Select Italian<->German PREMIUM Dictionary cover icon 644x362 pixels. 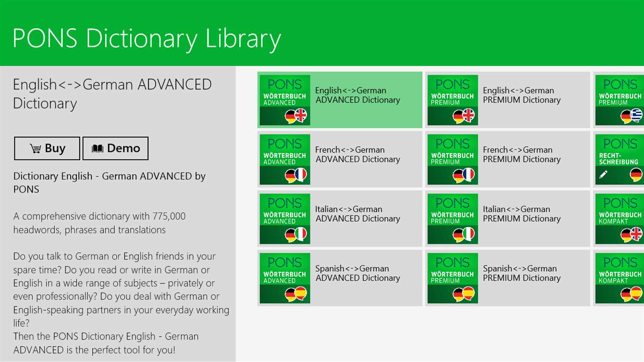453,219
